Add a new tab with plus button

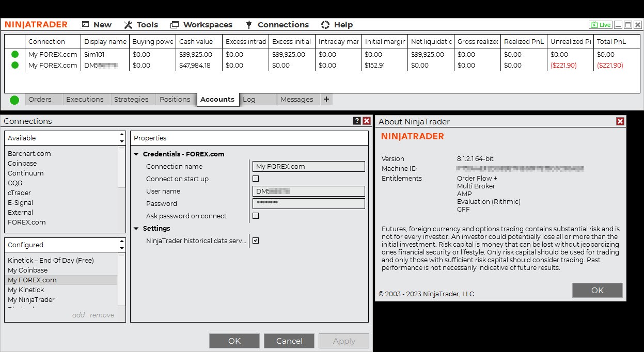tap(326, 100)
